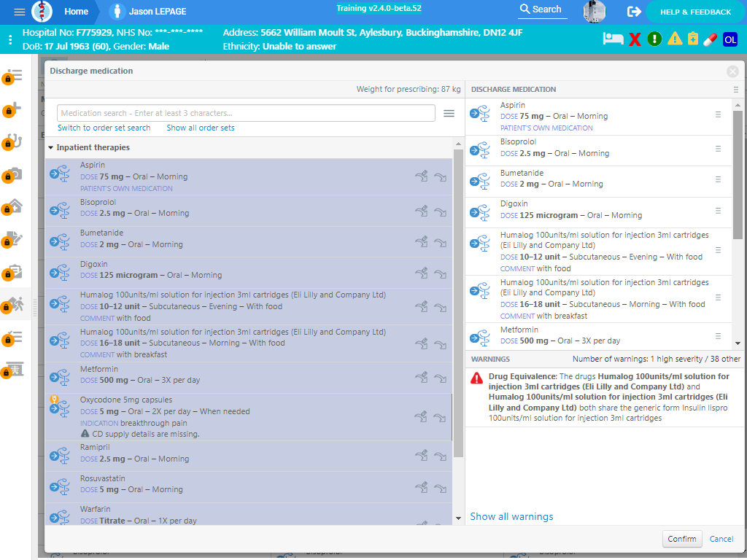Viewport: 747px width, 560px height.
Task: Click the discharge medication list scroll-down arrow
Action: (738, 343)
